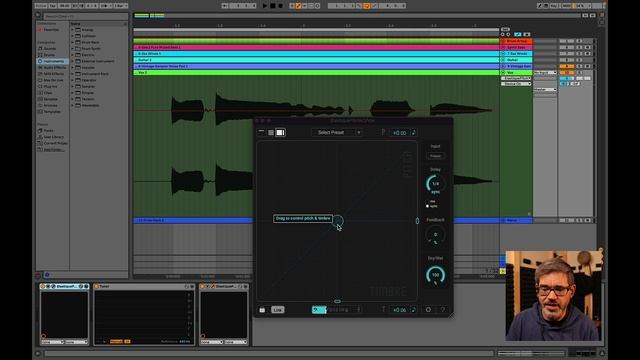Select Templates category in browser
This screenshot has width=640, height=360.
click(x=52, y=112)
